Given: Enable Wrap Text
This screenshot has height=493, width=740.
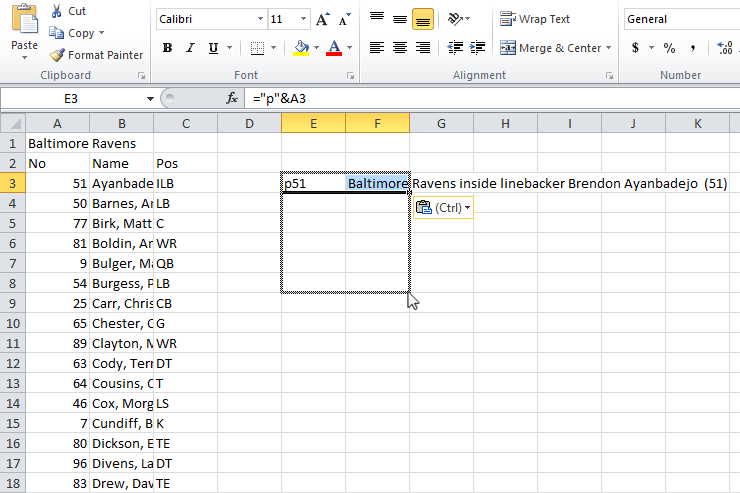Looking at the screenshot, I should tap(535, 19).
